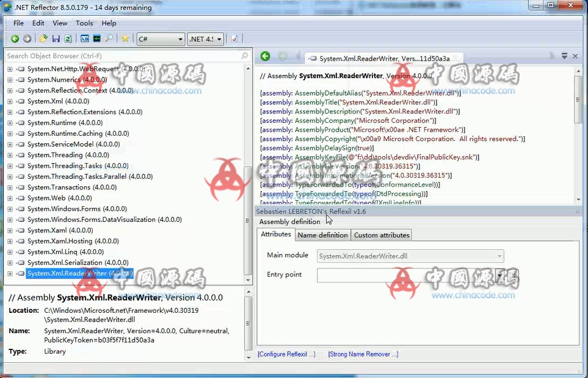Open the code pane tab list dropdown icon
This screenshot has height=378, width=588.
pyautogui.click(x=564, y=56)
